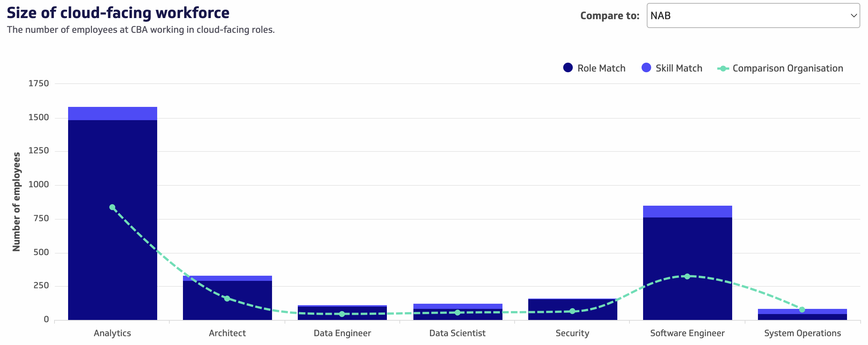Select the Analytics Skill Match bar segment
Screen dimensions: 868x345
coord(112,114)
